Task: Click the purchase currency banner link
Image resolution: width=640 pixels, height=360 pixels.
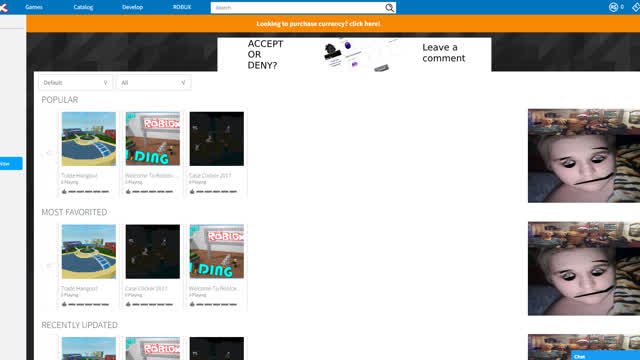Action: click(x=318, y=24)
